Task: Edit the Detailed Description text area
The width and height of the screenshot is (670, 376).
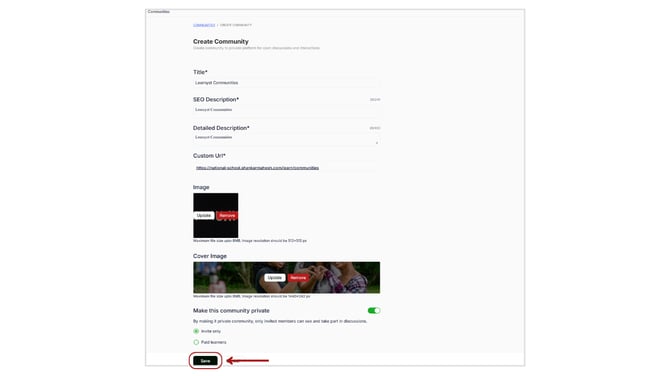Action: pyautogui.click(x=286, y=139)
